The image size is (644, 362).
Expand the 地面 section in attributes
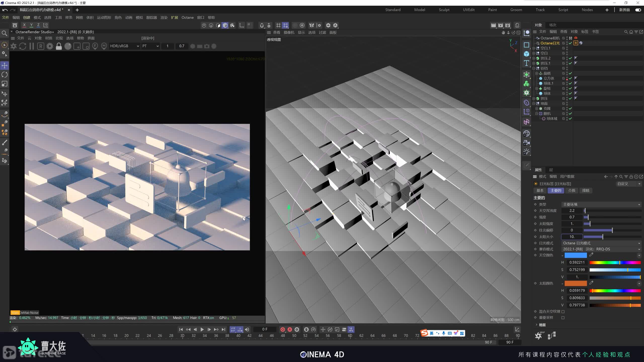[536, 325]
